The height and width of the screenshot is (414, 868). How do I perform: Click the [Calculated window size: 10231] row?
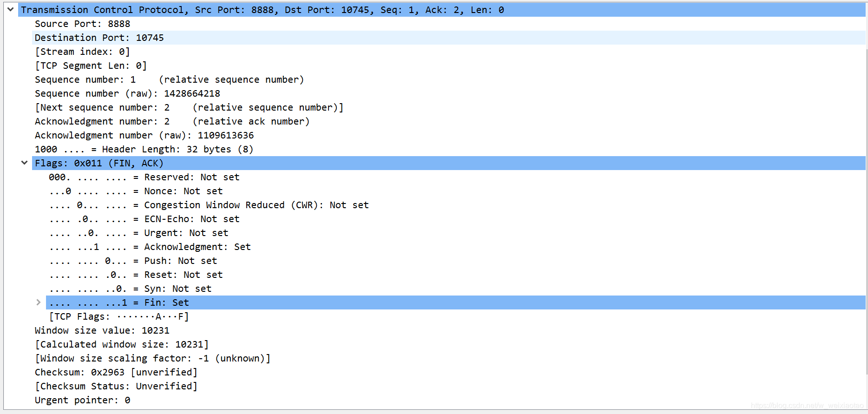pyautogui.click(x=448, y=344)
